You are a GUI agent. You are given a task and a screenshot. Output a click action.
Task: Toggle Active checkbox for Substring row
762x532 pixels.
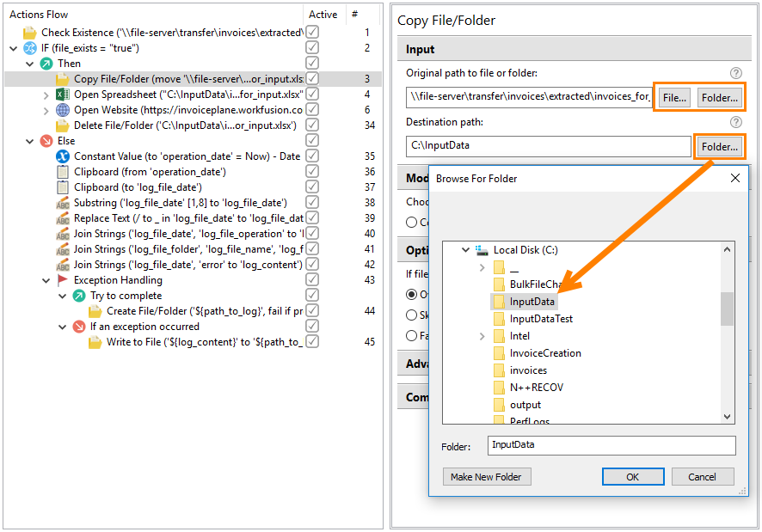pos(312,203)
